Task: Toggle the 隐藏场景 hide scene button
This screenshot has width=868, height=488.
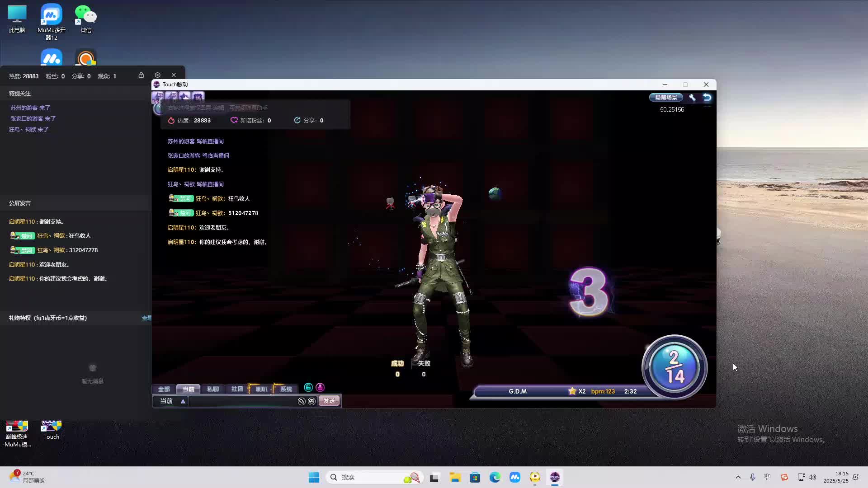Action: (666, 97)
